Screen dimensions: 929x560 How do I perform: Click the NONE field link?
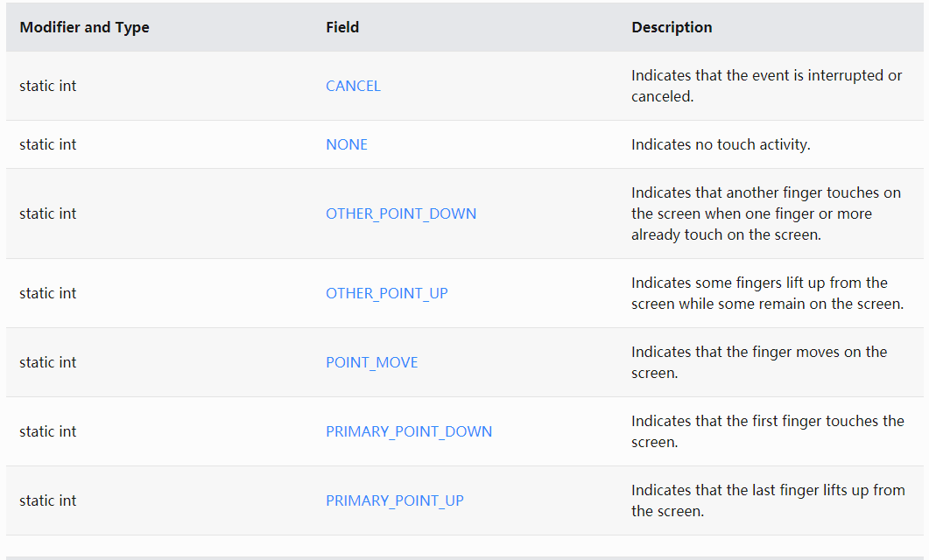point(347,144)
